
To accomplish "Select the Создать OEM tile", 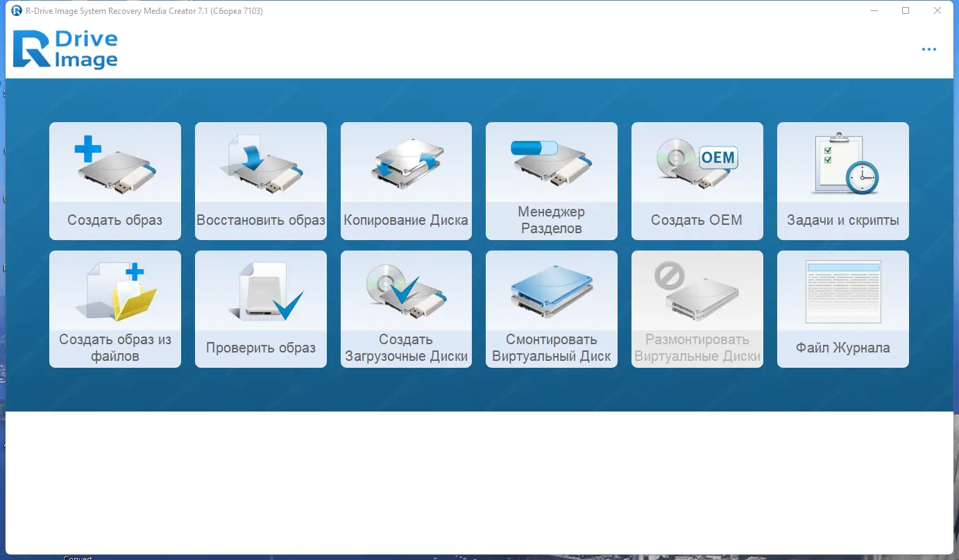I will click(697, 181).
